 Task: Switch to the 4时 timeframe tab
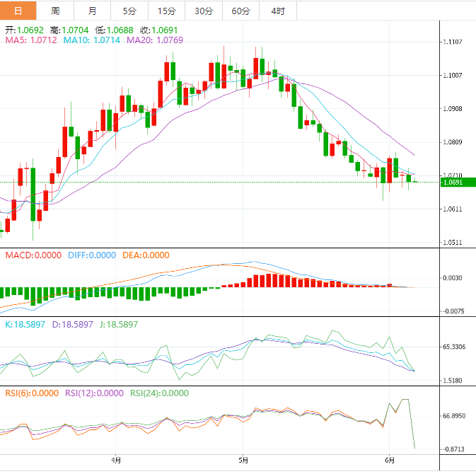278,11
